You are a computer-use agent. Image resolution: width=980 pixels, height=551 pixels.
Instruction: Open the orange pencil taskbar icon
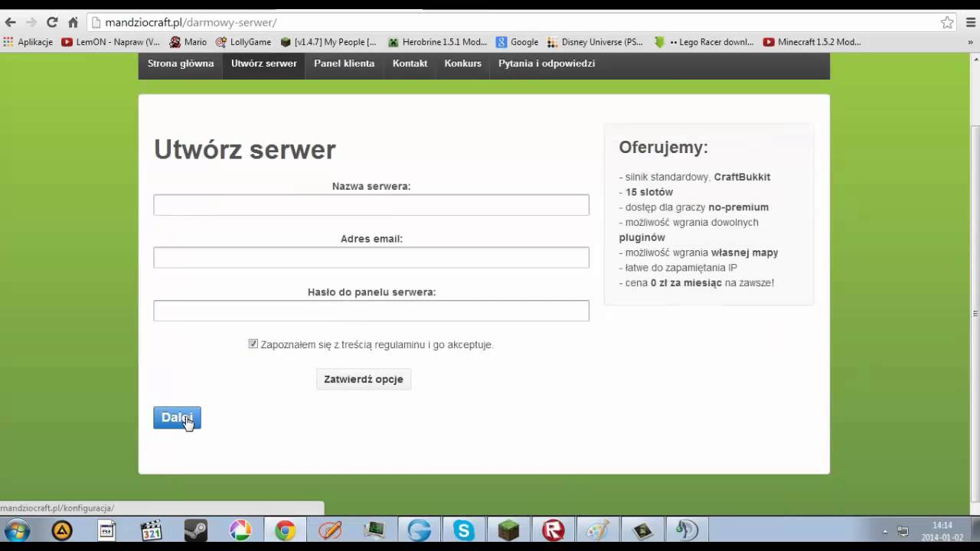click(x=330, y=530)
